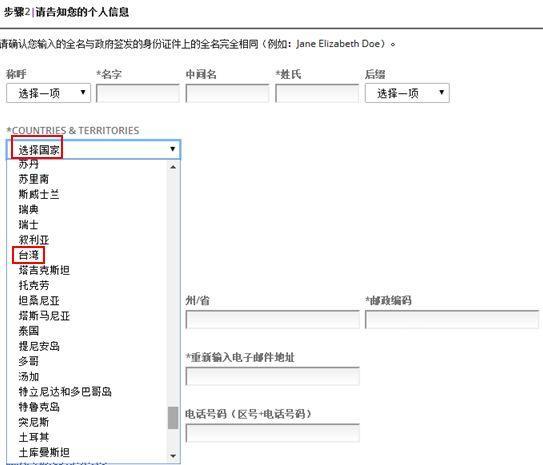Viewport: 543px width, 465px height.
Task: Select 特立尼达和多巴哥岛 from the list
Action: coord(65,392)
